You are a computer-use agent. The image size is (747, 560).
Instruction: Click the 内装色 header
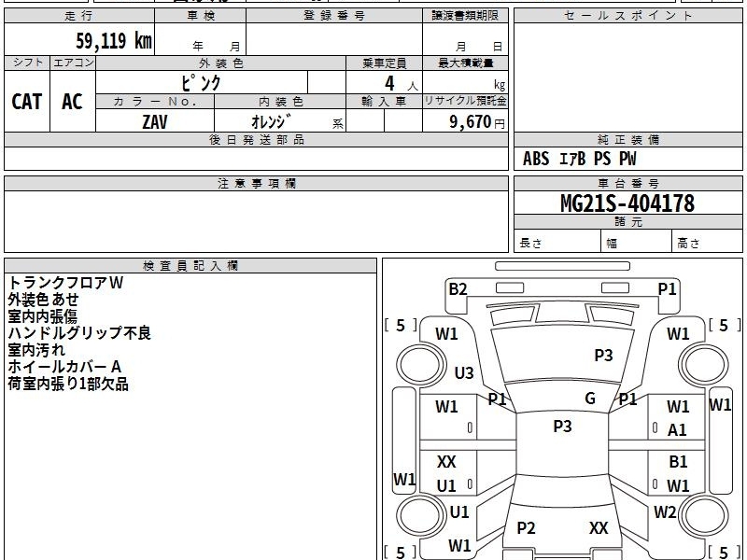pyautogui.click(x=280, y=102)
